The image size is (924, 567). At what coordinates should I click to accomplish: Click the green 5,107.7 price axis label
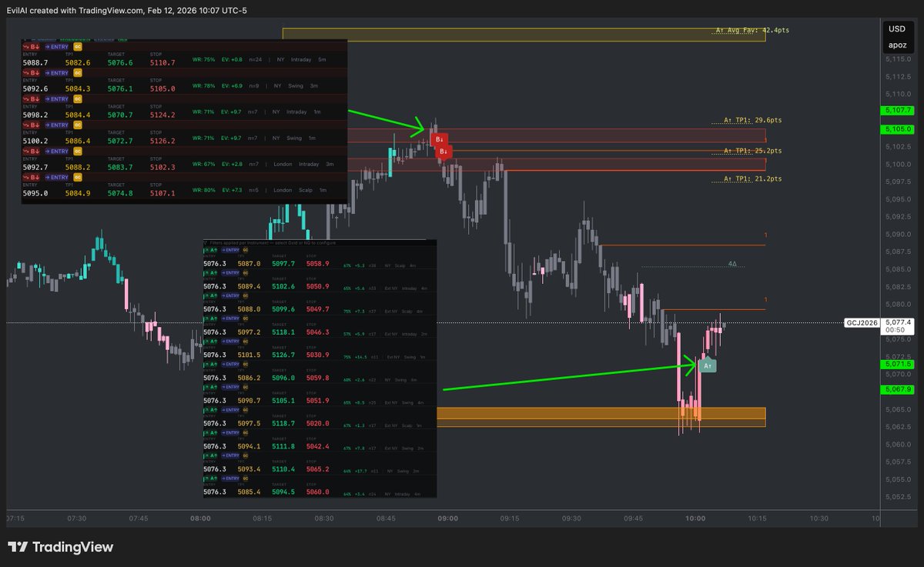pyautogui.click(x=899, y=112)
